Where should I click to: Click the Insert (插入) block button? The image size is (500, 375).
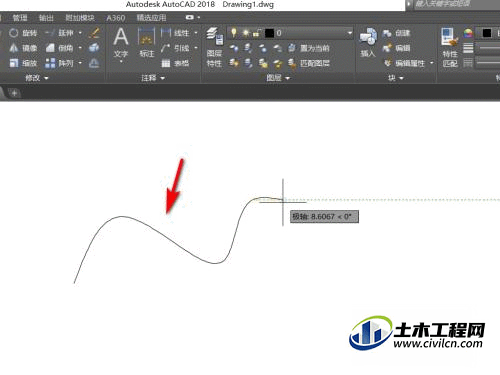pos(368,42)
